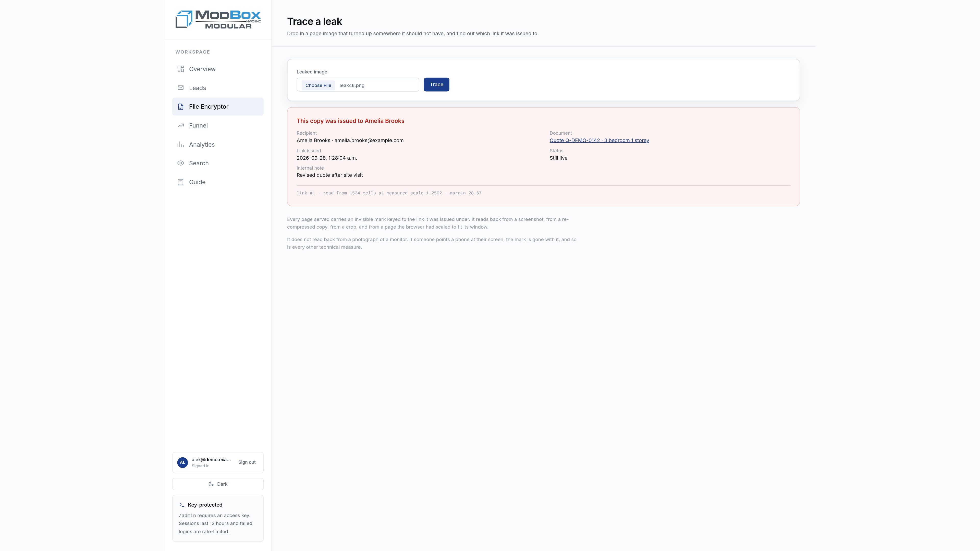The width and height of the screenshot is (980, 551).
Task: Click the Overview grid icon
Action: click(181, 69)
